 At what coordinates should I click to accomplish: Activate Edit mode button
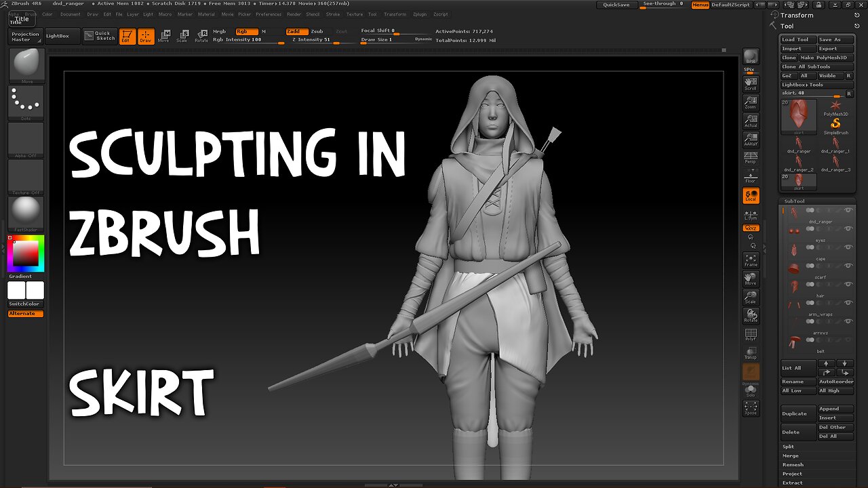click(127, 37)
